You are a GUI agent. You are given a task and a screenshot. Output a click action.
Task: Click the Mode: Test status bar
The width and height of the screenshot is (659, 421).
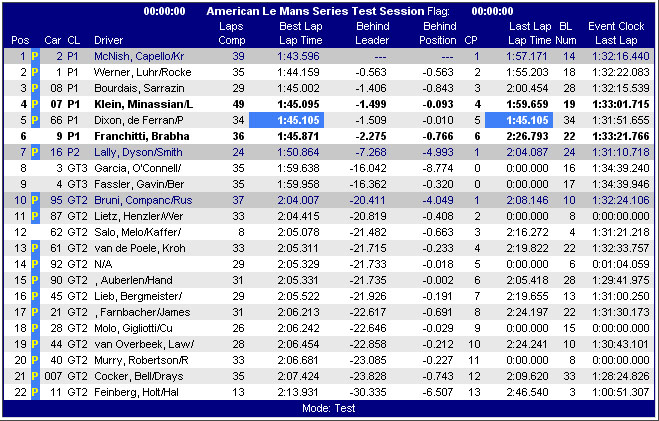pos(329,408)
